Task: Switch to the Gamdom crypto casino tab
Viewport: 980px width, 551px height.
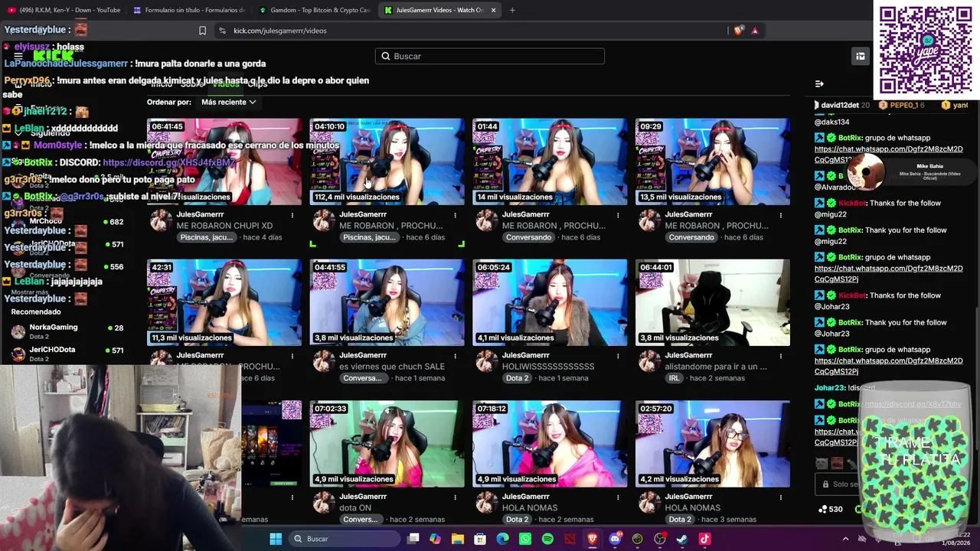Action: [x=315, y=10]
